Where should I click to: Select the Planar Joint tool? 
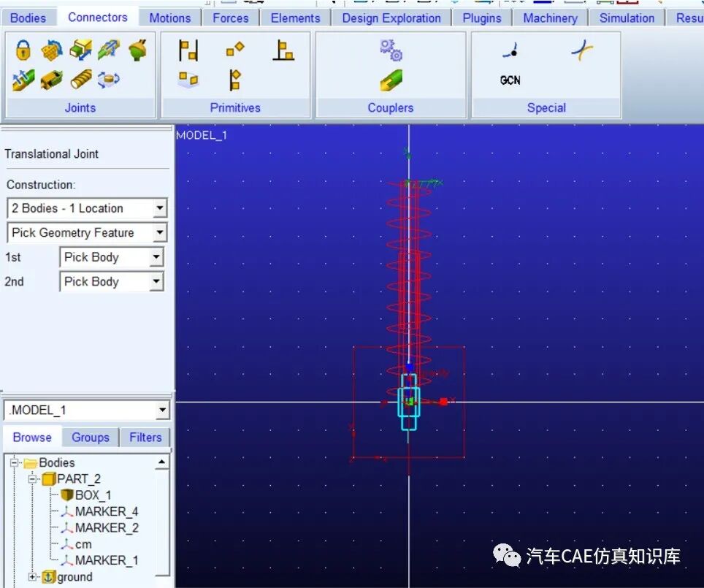tap(109, 80)
